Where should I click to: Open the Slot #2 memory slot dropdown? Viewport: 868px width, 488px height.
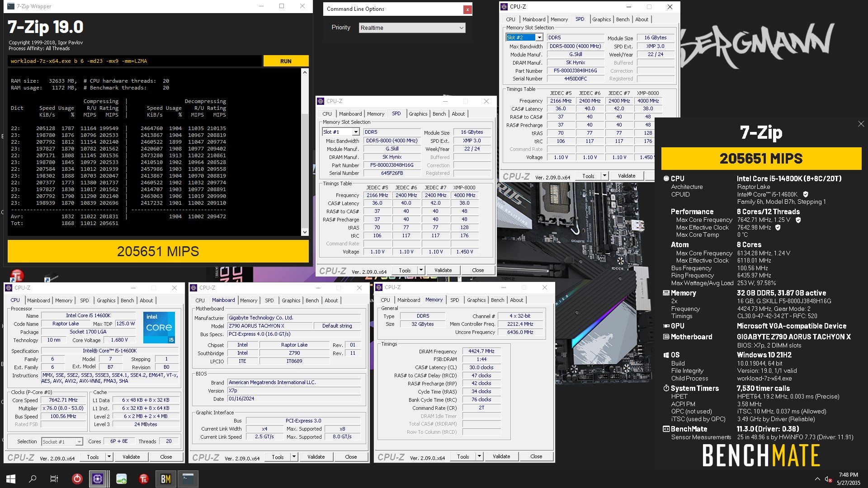tap(539, 38)
